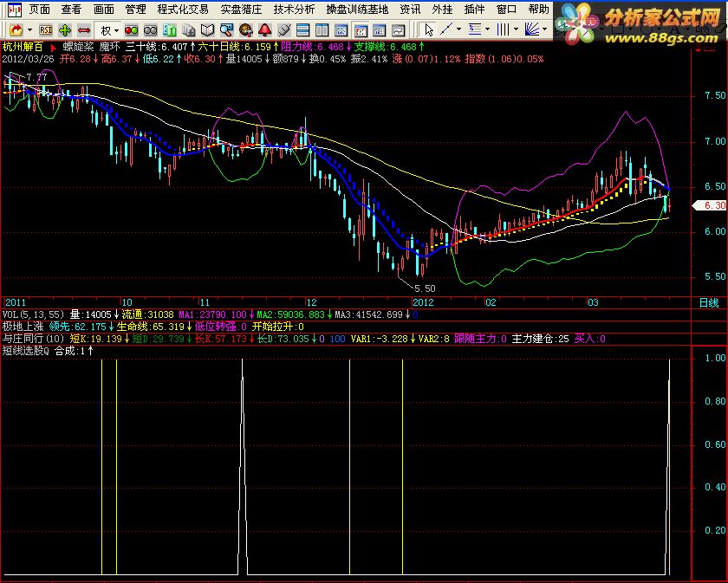Screen dimensions: 728x583
Task: Click the red alarm bell icon
Action: 264,30
